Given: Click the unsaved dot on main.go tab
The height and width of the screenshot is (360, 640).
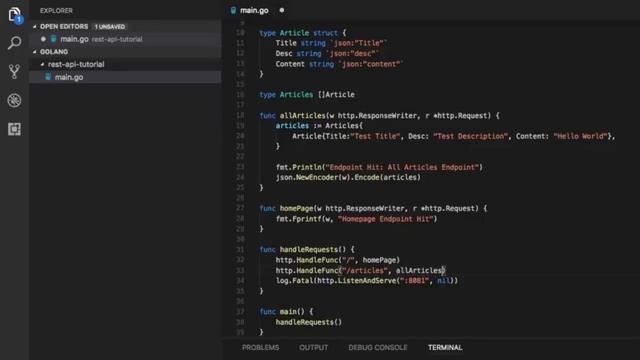Looking at the screenshot, I should (282, 10).
